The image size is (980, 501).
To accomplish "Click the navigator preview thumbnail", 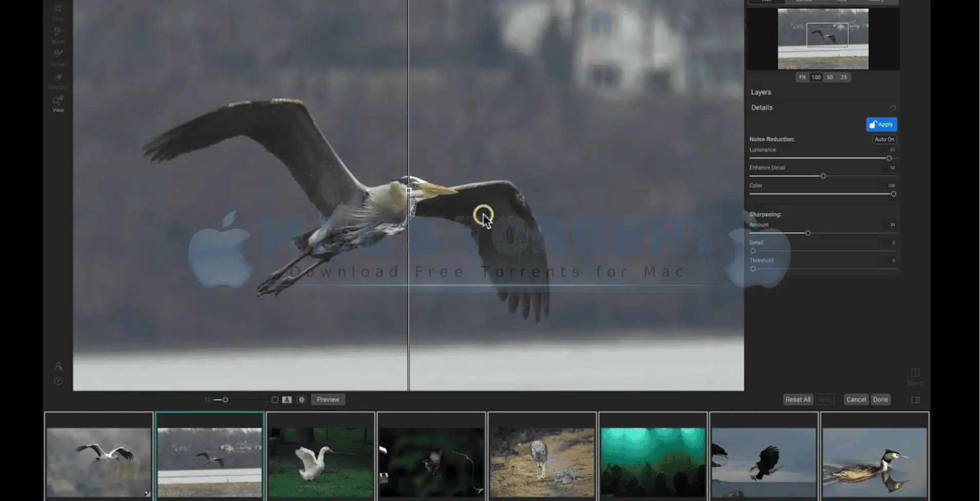I will [x=823, y=39].
